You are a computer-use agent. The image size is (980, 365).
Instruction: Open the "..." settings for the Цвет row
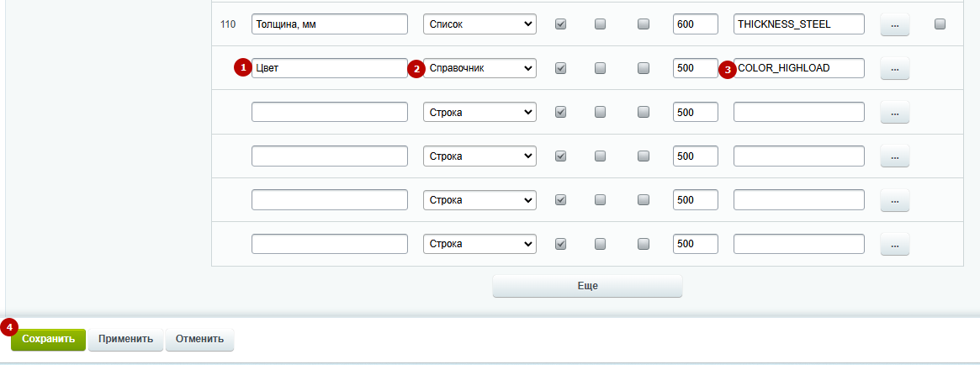(894, 68)
